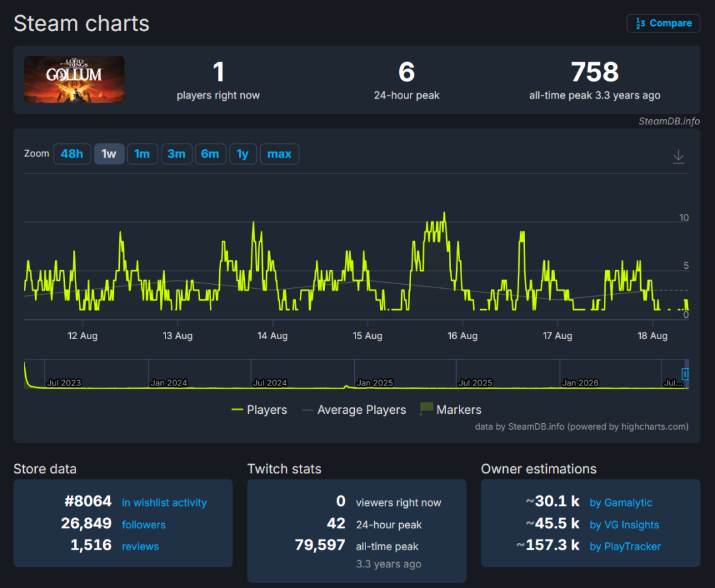Click 'players right now' label

click(218, 95)
